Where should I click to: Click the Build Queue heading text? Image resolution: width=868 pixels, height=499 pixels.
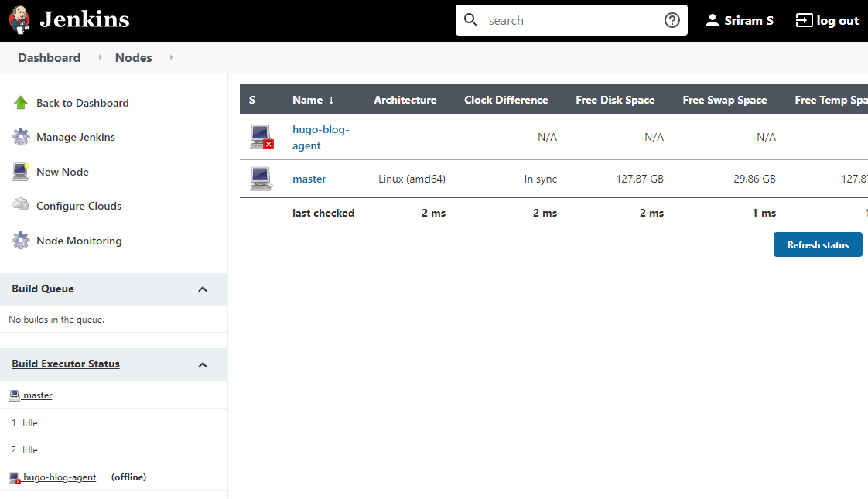pos(43,289)
